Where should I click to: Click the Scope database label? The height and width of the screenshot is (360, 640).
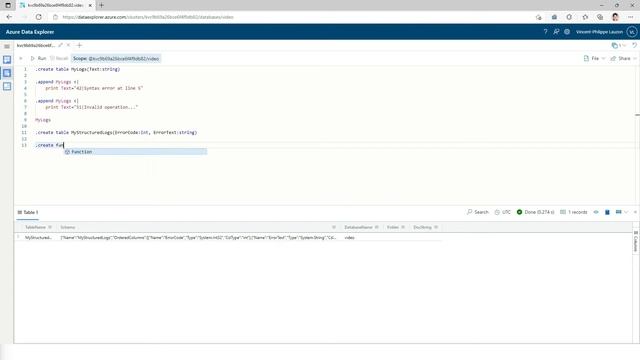coord(116,59)
